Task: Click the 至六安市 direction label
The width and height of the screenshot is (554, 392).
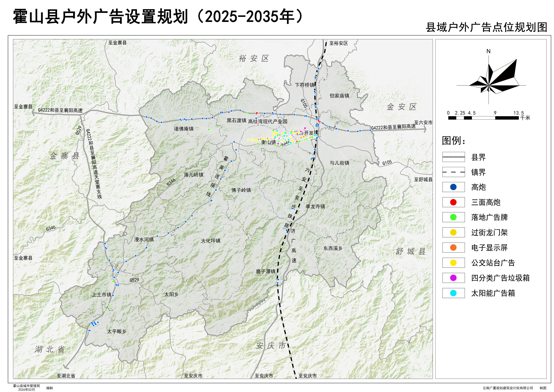Action: tap(423, 123)
